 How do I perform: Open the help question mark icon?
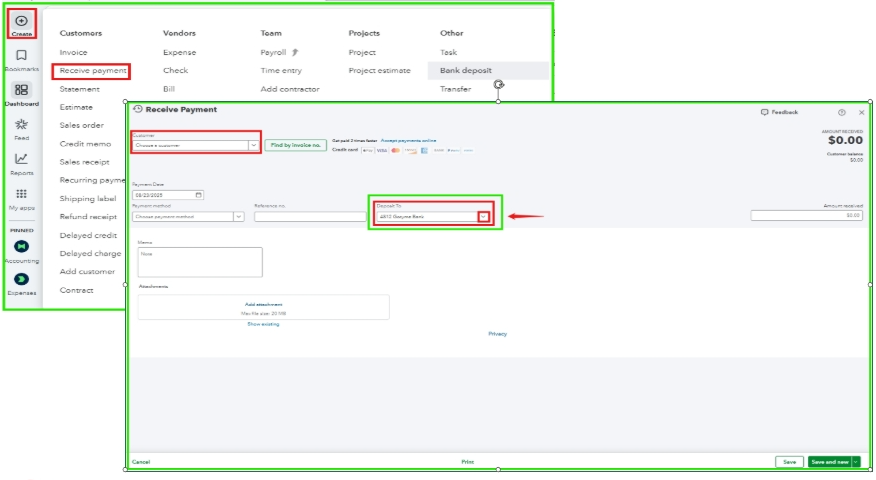(x=841, y=112)
